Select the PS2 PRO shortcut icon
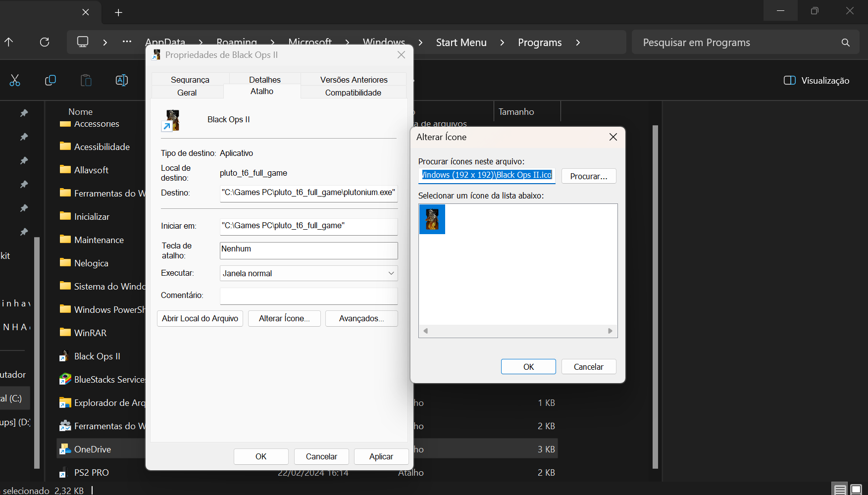 pyautogui.click(x=65, y=473)
